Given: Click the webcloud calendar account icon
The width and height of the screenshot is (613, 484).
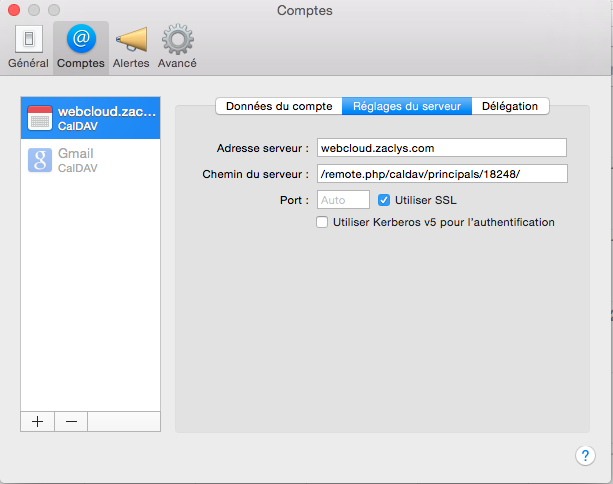Looking at the screenshot, I should click(x=40, y=119).
